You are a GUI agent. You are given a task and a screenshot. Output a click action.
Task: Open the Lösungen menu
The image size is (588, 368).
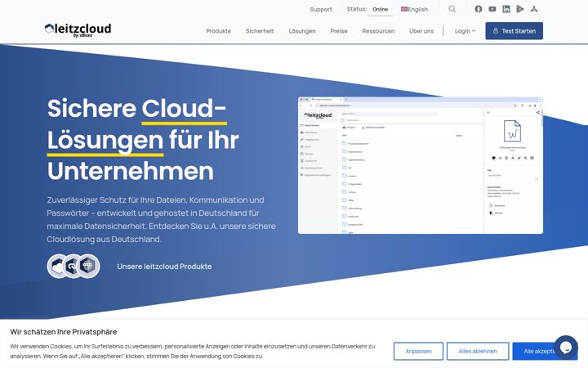302,31
